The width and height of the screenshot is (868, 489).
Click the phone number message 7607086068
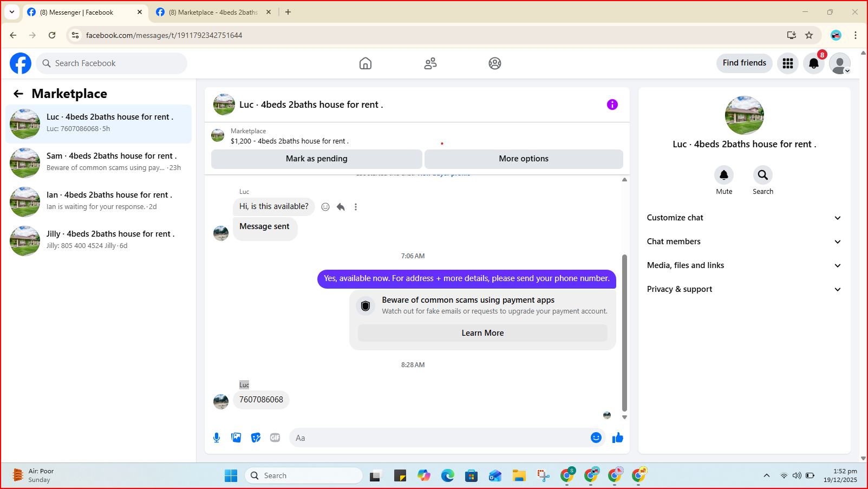tap(261, 400)
